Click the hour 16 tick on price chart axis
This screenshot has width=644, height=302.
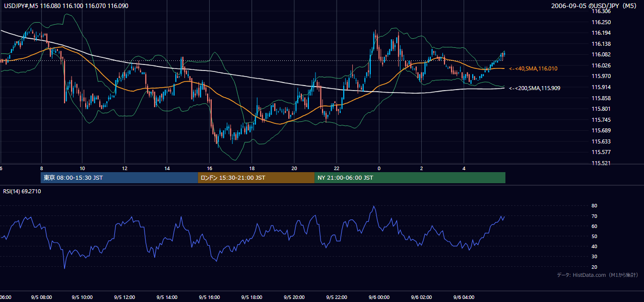coord(209,168)
